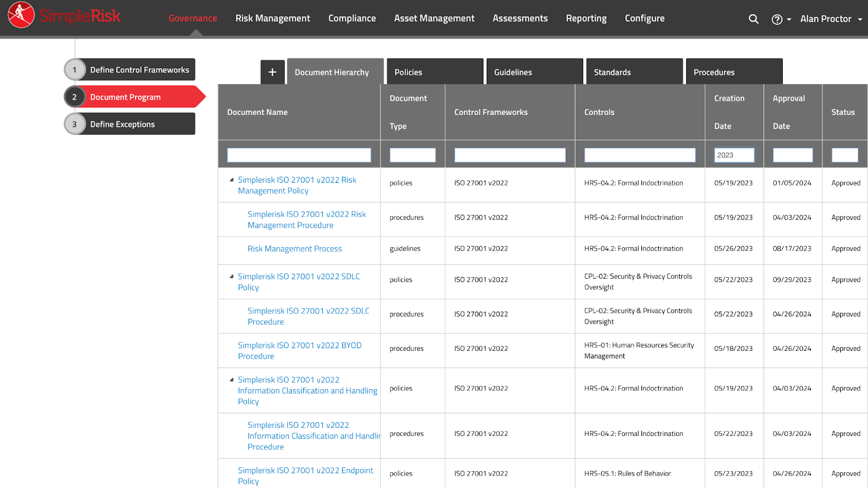Click the 05/23/2023 creation date cell

tap(733, 474)
